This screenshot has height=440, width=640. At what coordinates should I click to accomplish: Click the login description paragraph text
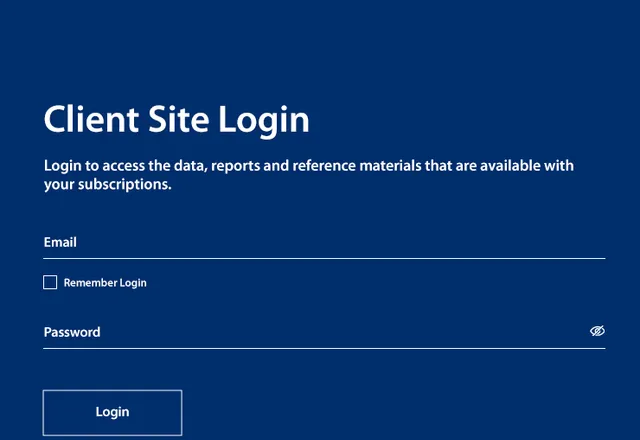[x=309, y=175]
